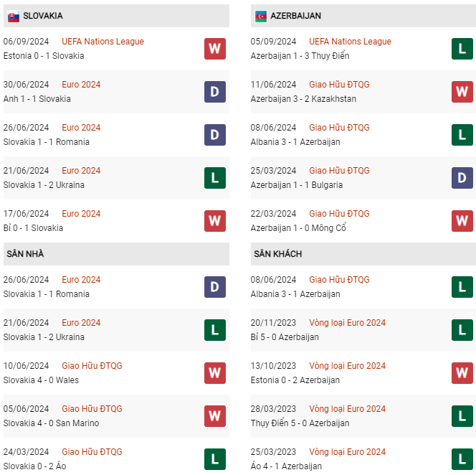Viewport: 476px width, 475px height.
Task: Select the SÂN KHÁCH section header
Action: [363, 254]
